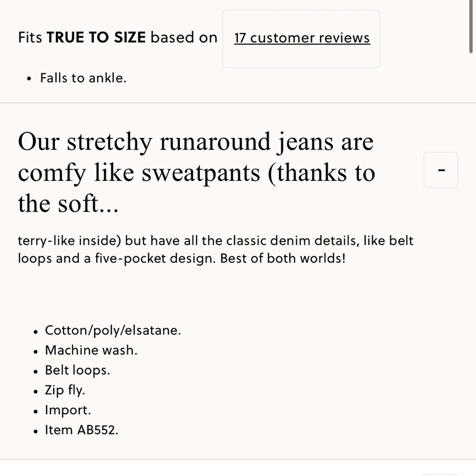Click "Best of both worlds!" sentence
The image size is (476, 476).
(x=283, y=258)
